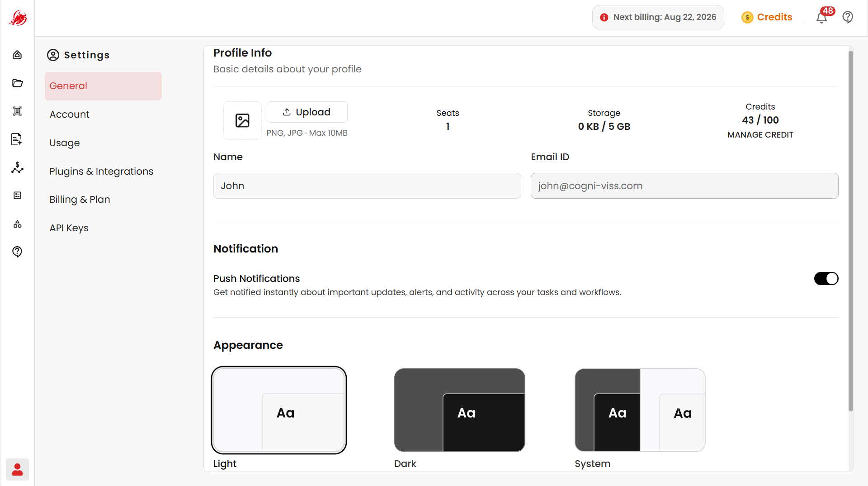
Task: Click the Settings user circle icon
Action: (53, 55)
